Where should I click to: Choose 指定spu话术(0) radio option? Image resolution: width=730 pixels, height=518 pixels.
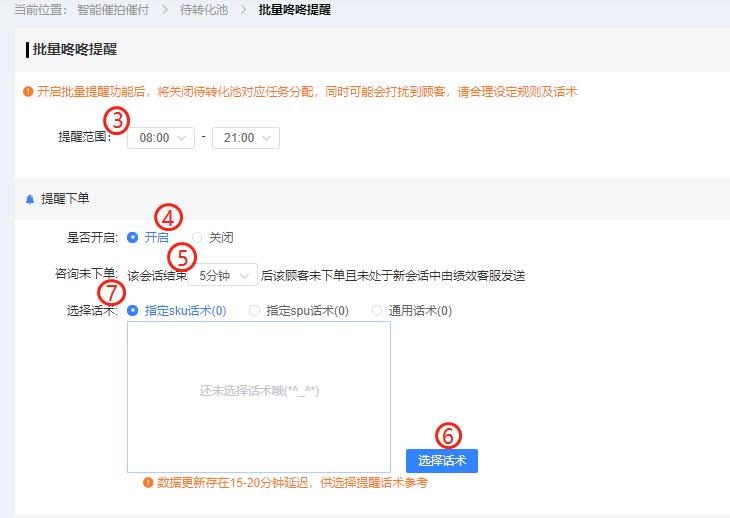(x=299, y=310)
